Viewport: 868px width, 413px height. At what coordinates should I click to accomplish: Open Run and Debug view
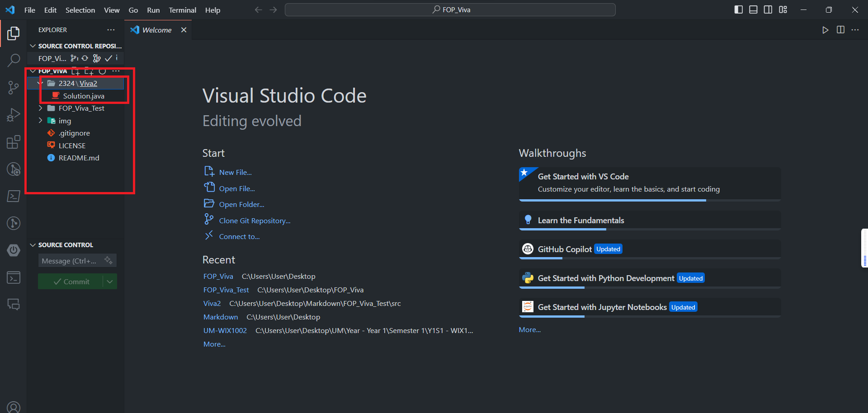pyautogui.click(x=14, y=115)
